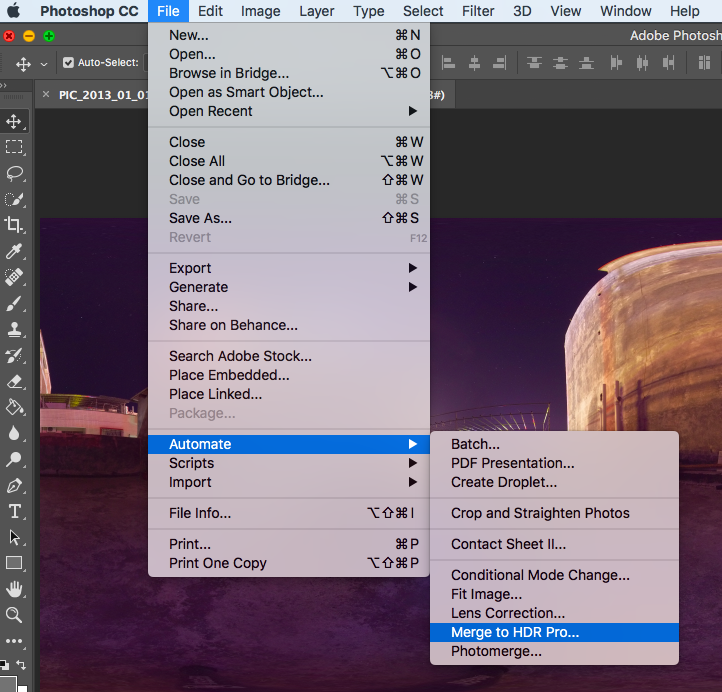The height and width of the screenshot is (692, 722).
Task: Click Distribute bottom edges icon
Action: 586,63
